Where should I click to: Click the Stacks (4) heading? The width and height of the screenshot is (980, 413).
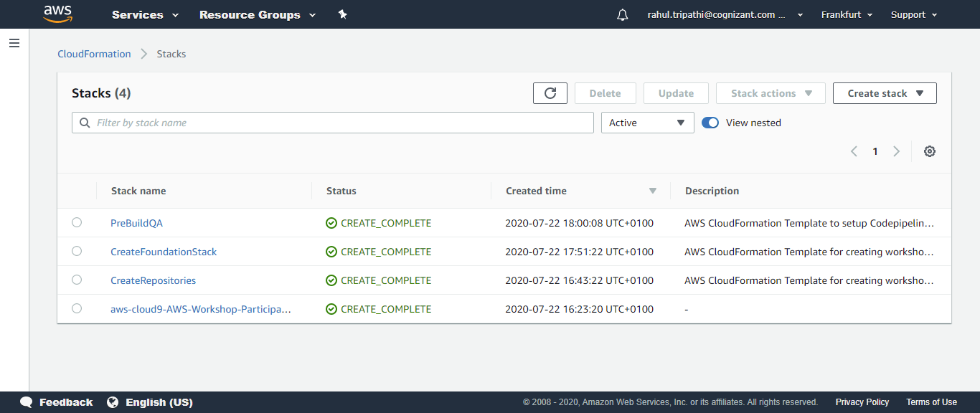coord(101,93)
